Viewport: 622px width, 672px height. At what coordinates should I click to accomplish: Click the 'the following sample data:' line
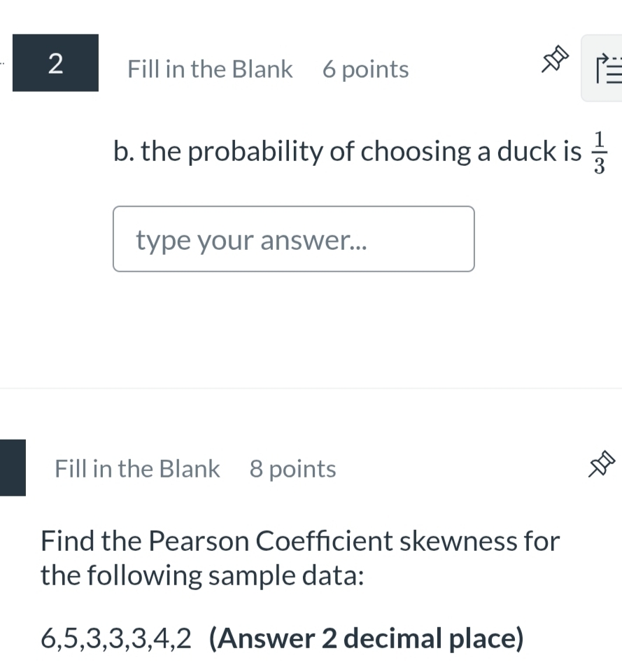click(x=202, y=575)
